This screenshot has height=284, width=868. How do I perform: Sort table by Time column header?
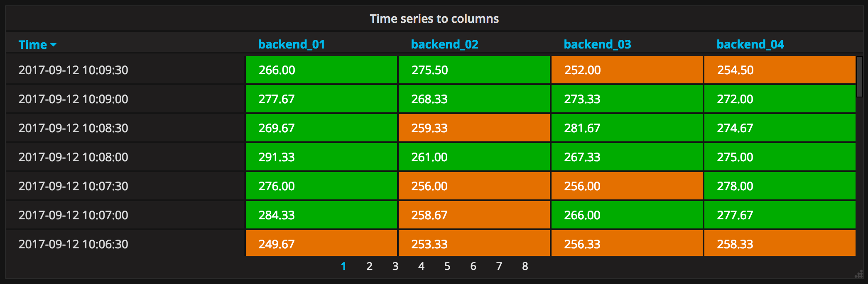33,45
